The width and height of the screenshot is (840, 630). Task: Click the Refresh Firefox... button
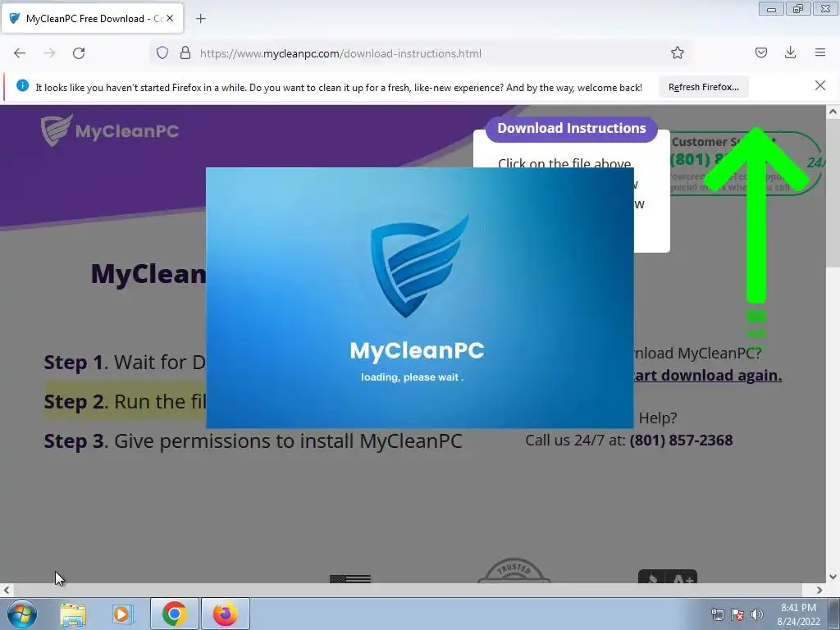(x=703, y=87)
